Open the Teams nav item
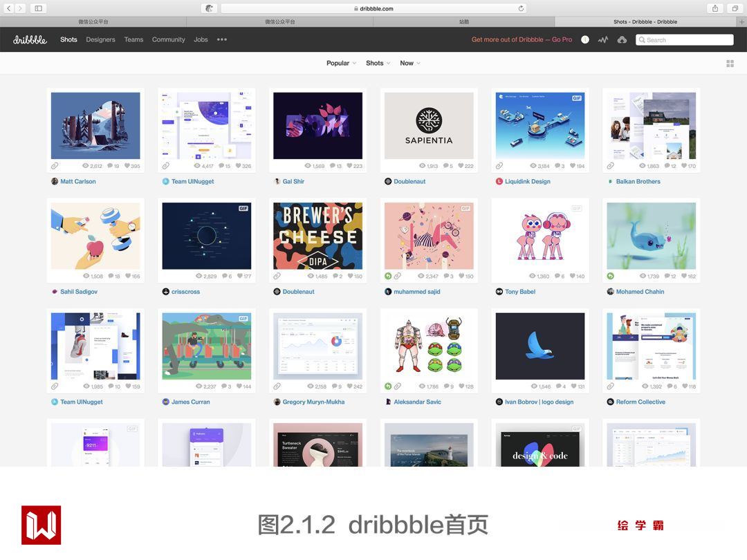The image size is (747, 560). [x=134, y=39]
